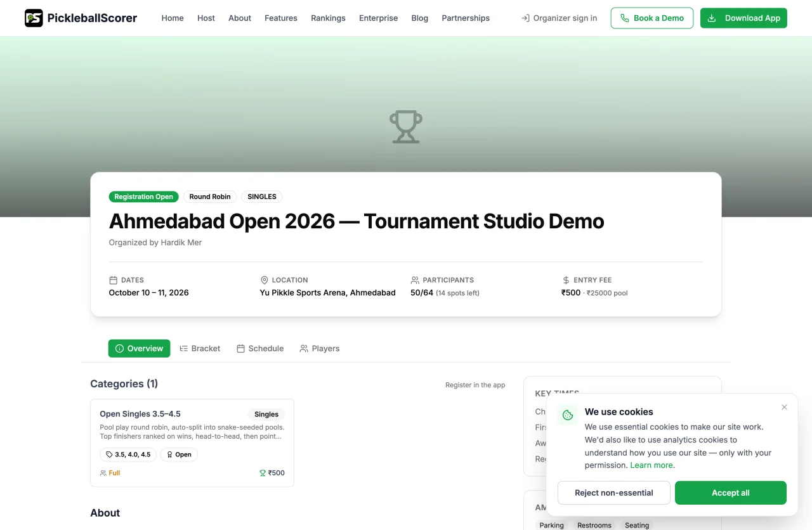812x530 pixels.
Task: Accept all cookies
Action: click(731, 493)
